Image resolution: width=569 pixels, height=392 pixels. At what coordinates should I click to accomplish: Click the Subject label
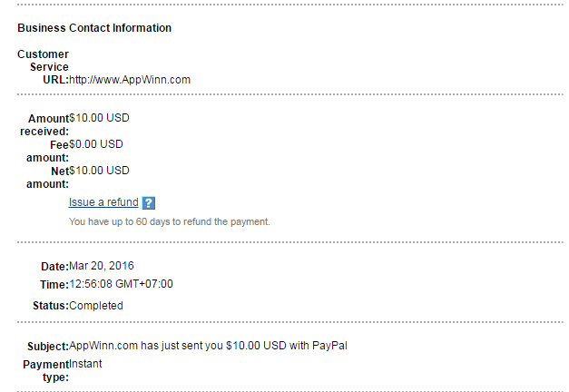[48, 346]
